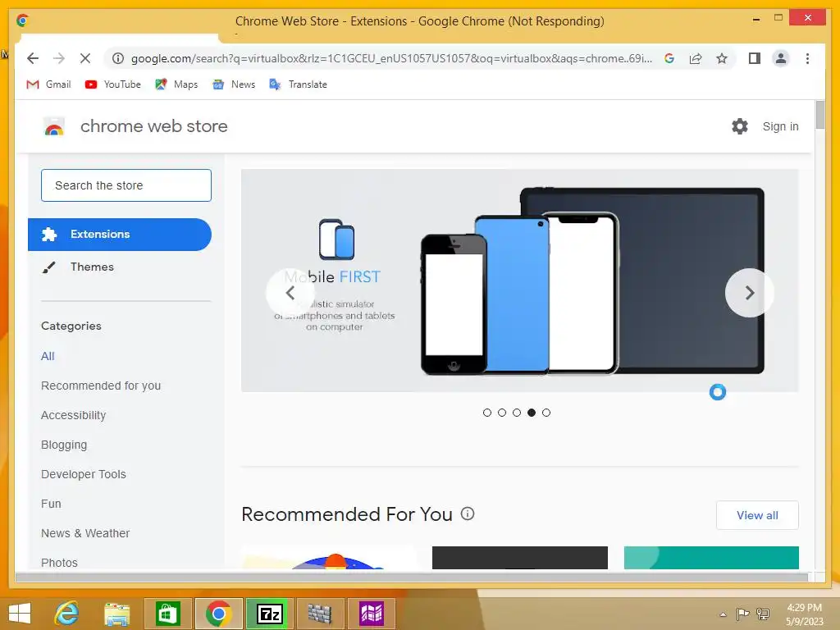
Task: View site information icon in address bar
Action: coord(118,58)
